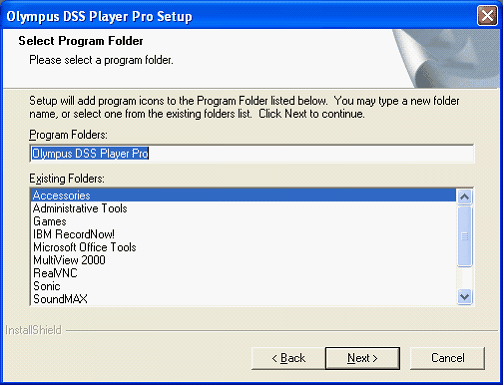Screen dimensions: 504x386
Task: Pick Microsoft Office Tools folder
Action: coord(244,247)
